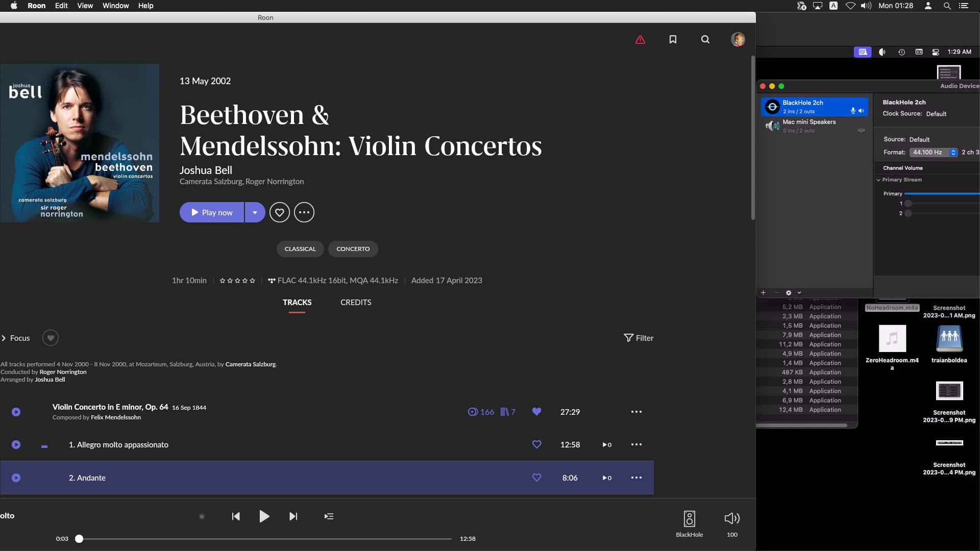The width and height of the screenshot is (980, 551).
Task: Open the Roon search icon
Action: tap(705, 39)
